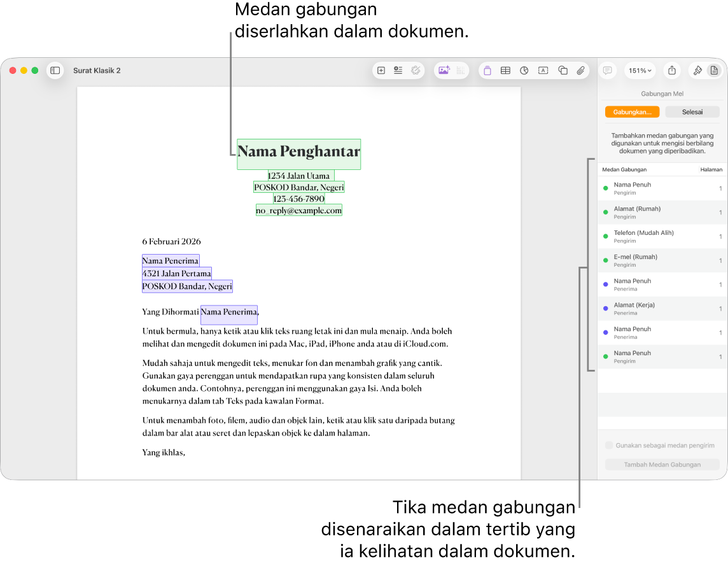Image resolution: width=728 pixels, height=564 pixels.
Task: Click the paperclip media icon
Action: pos(581,71)
